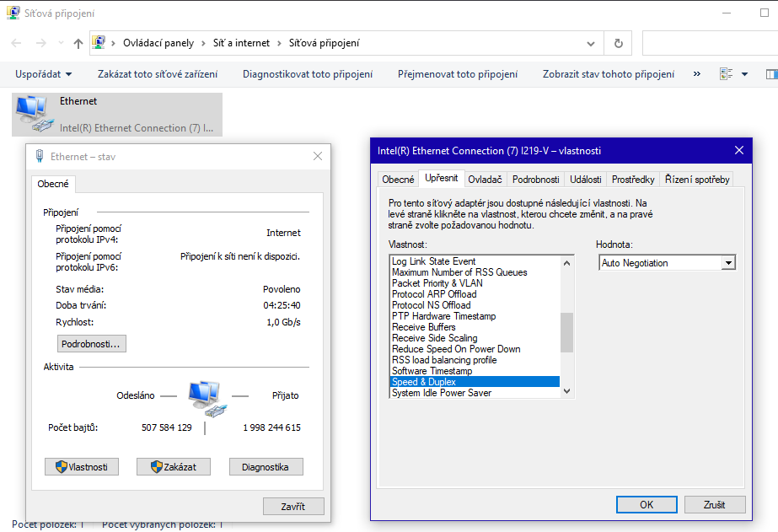Click the Vlastnosti shield button
Viewport: 778px width, 532px height.
(82, 467)
